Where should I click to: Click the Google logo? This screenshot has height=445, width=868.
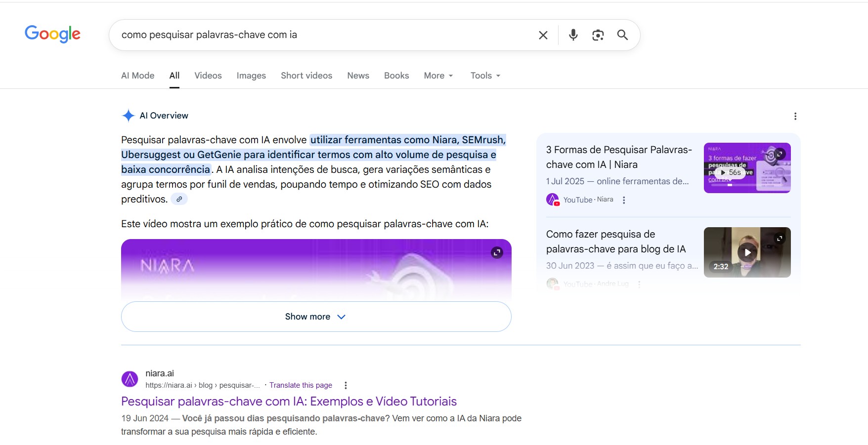coord(52,34)
